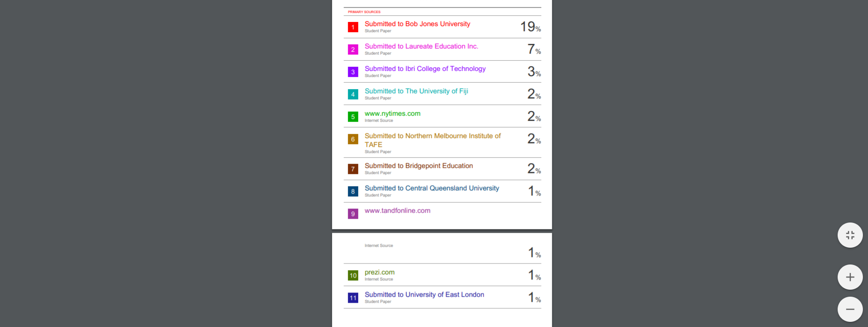This screenshot has height=327, width=868.
Task: Open Submitted to Central Queensland University
Action: pos(431,188)
